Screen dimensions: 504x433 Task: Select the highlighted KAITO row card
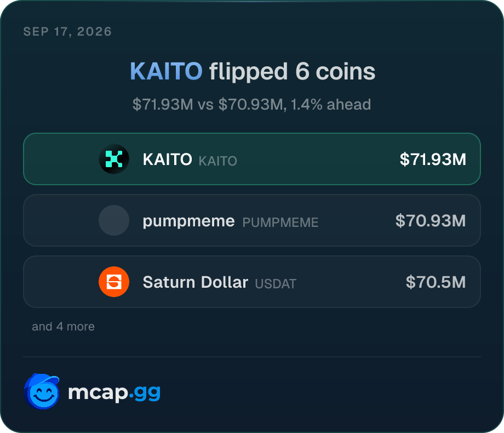tap(252, 159)
